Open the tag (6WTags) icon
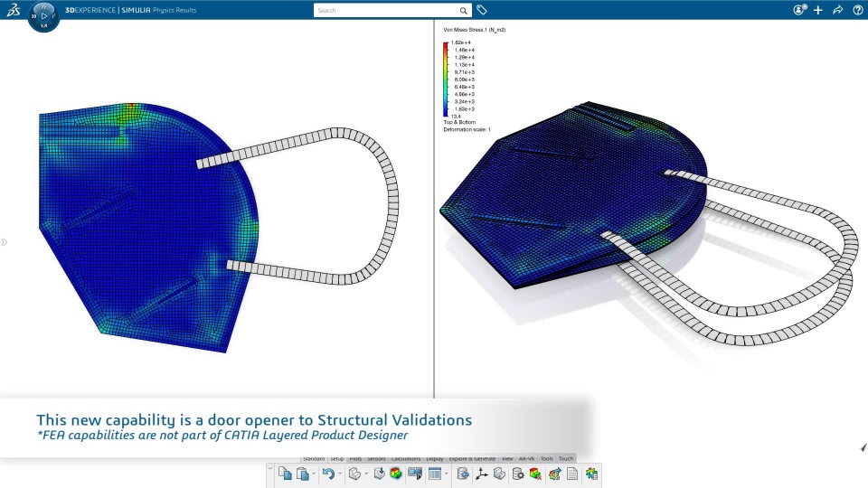Image resolution: width=868 pixels, height=488 pixels. pos(482,10)
